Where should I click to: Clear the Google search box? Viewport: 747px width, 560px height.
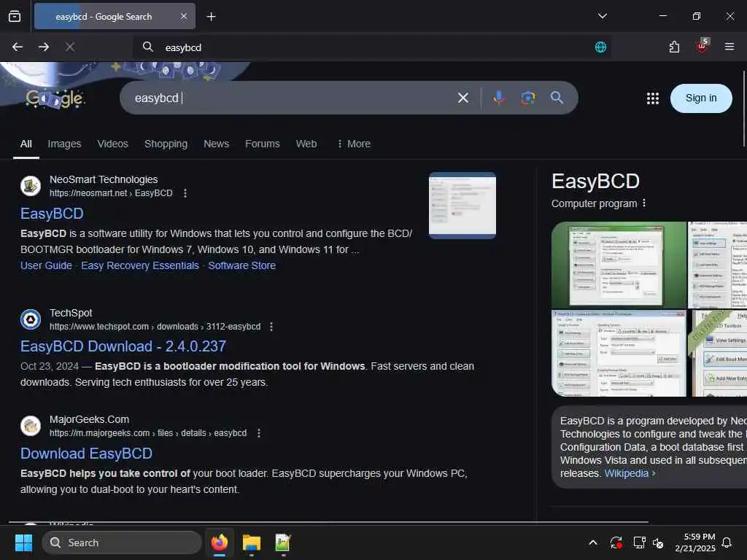[x=463, y=98]
